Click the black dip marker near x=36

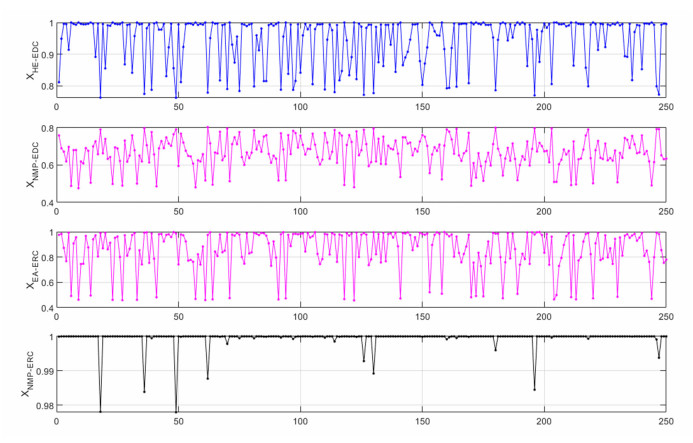[x=144, y=391]
